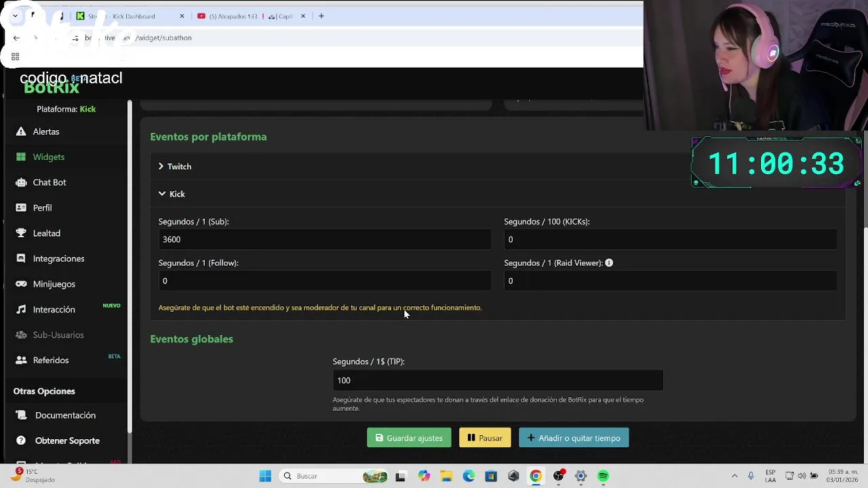Open Spotify from taskbar
This screenshot has height=488, width=868.
603,476
